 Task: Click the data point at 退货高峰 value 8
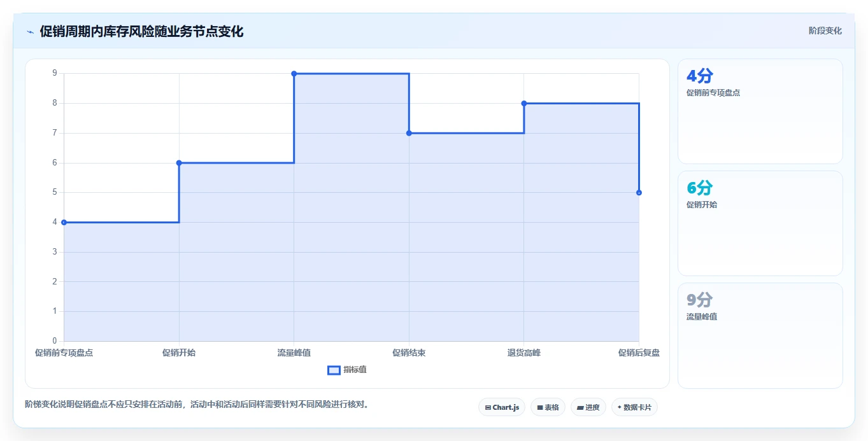coord(524,103)
